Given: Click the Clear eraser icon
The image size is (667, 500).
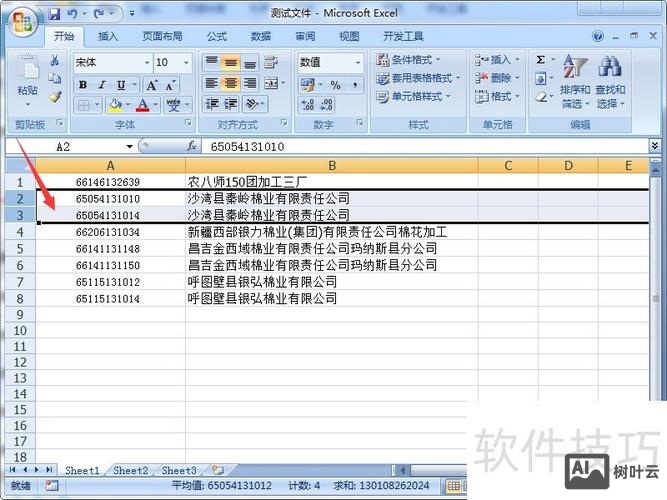Looking at the screenshot, I should tap(541, 97).
